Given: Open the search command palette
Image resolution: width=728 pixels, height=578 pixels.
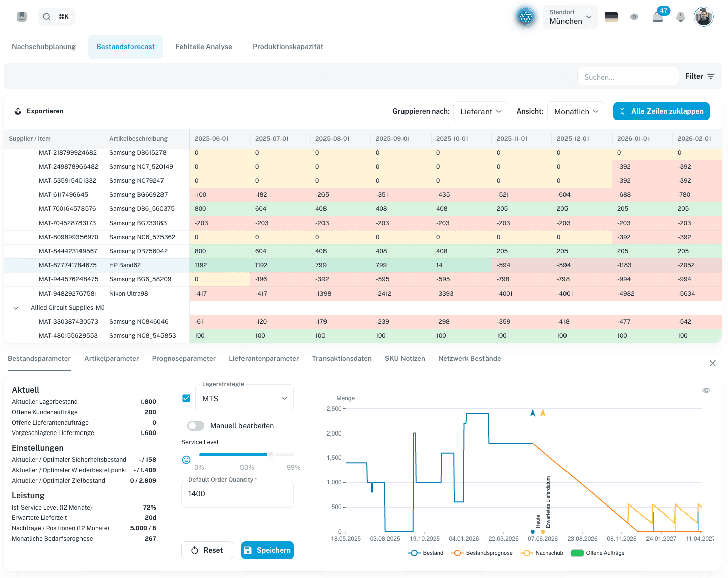Looking at the screenshot, I should point(56,17).
